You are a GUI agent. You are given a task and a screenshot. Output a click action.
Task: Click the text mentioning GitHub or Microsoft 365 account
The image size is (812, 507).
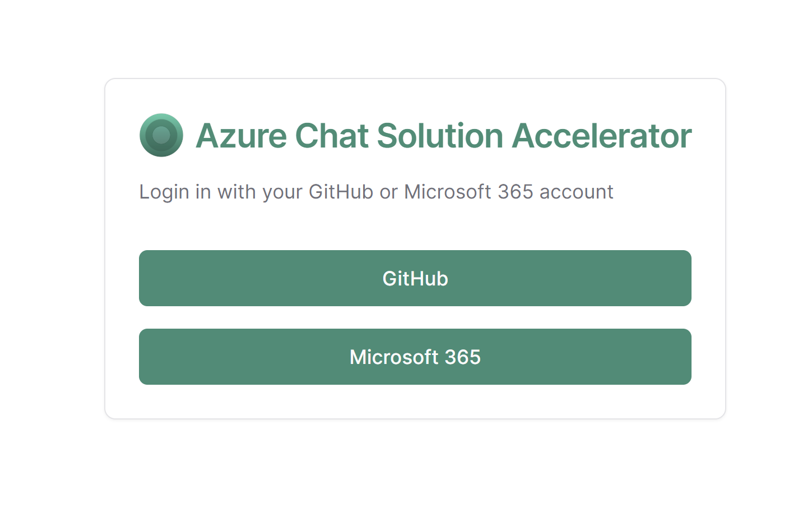376,191
